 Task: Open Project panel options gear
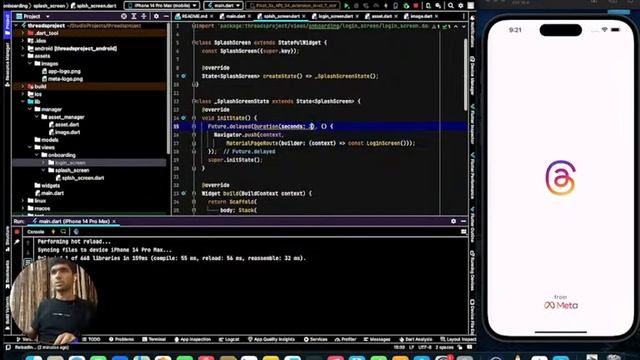156,16
